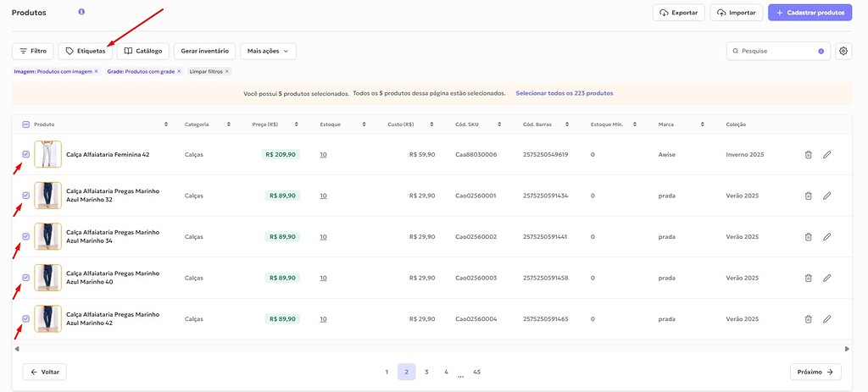
Task: Click the Pesquise search field
Action: pyautogui.click(x=777, y=51)
